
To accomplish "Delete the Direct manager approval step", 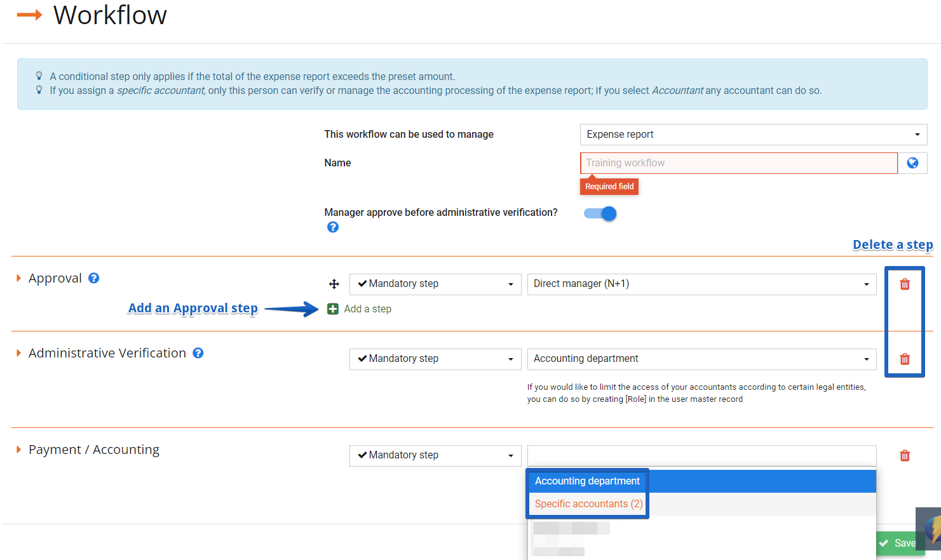I will coord(905,284).
